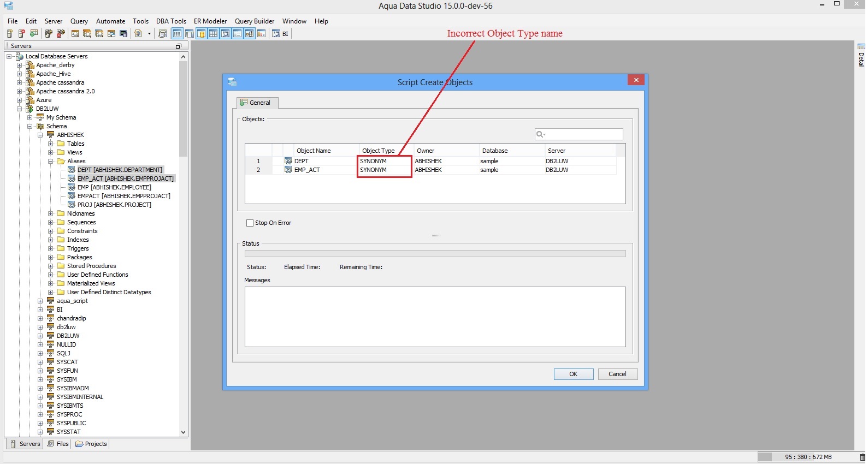Image resolution: width=868 pixels, height=464 pixels.
Task: Click the open Aliases folder icon
Action: pos(61,161)
